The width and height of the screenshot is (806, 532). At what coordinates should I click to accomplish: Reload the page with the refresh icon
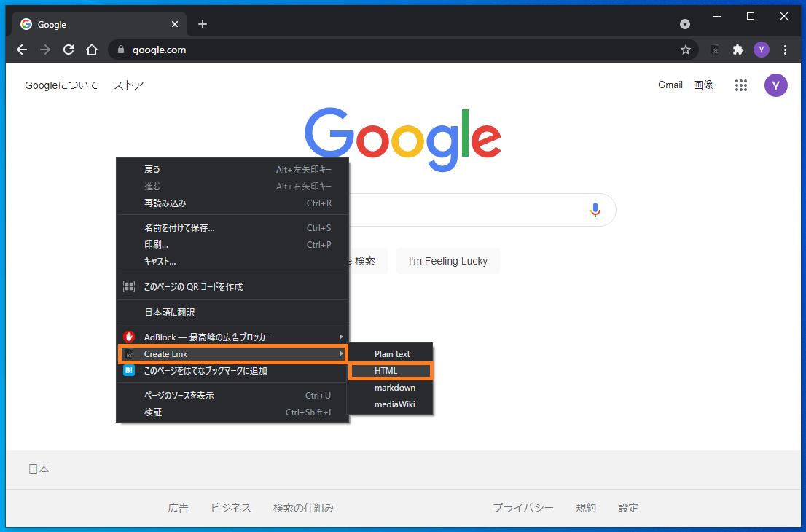(x=69, y=50)
